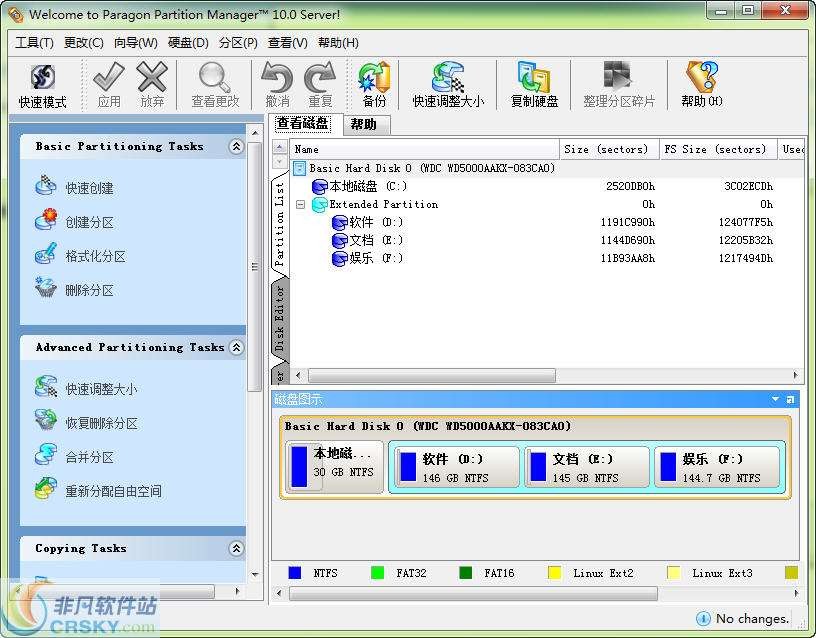The width and height of the screenshot is (816, 638).
Task: Click the Linux Ext2 yellow color swatch
Action: 555,572
